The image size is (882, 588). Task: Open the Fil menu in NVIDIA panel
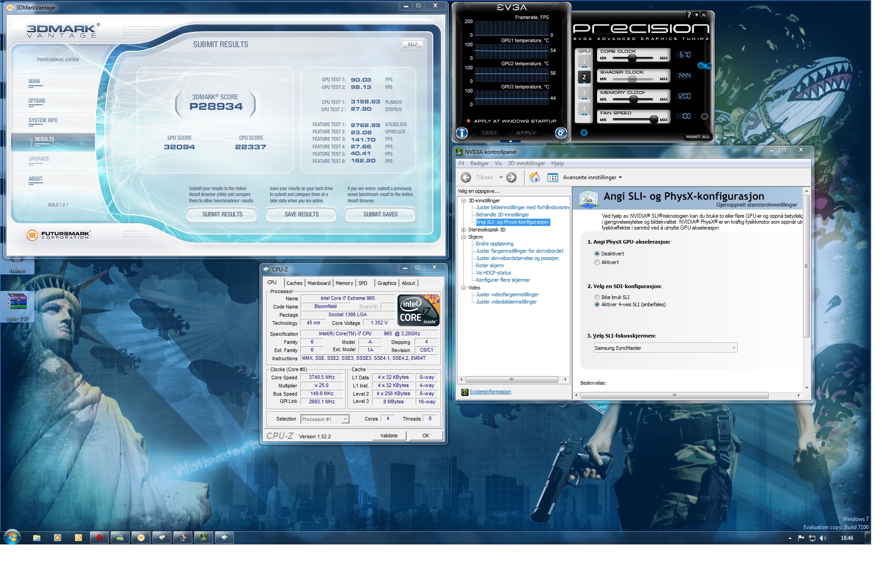(x=461, y=163)
